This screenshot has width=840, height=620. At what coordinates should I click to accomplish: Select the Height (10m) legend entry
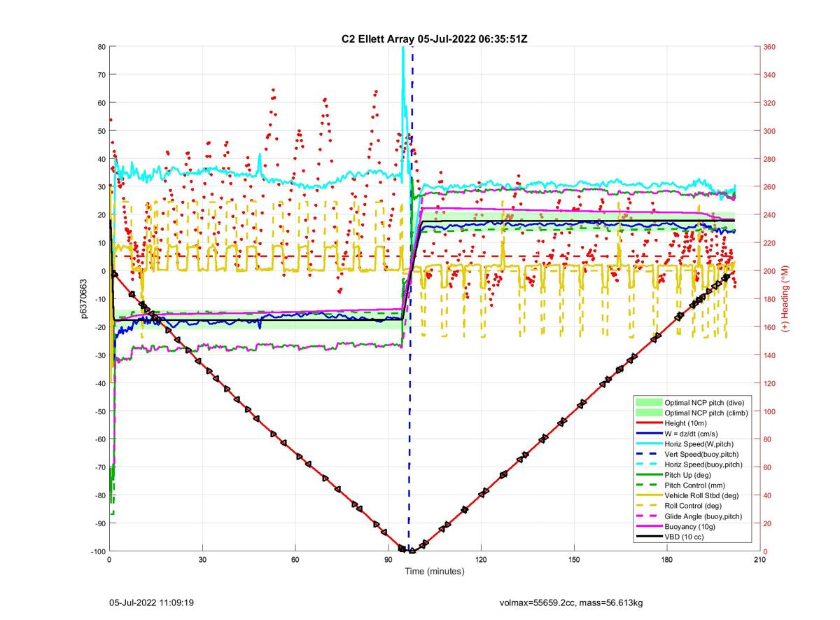click(686, 423)
